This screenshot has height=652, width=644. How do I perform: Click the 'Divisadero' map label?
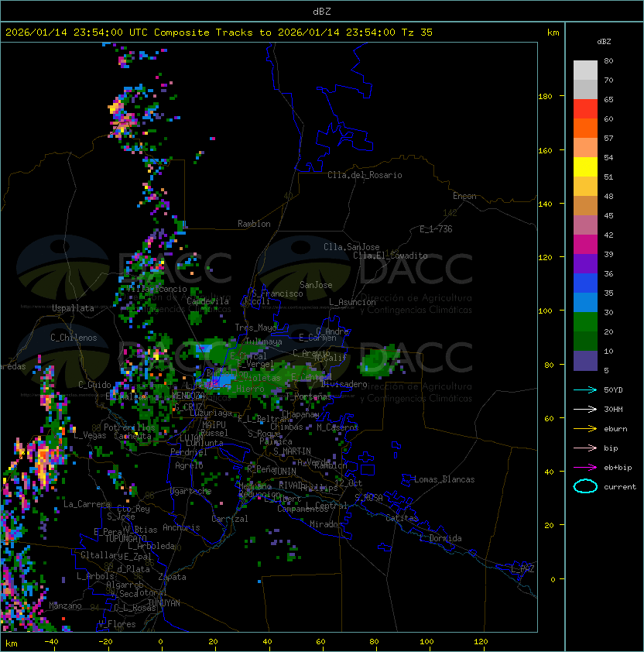[x=344, y=384]
